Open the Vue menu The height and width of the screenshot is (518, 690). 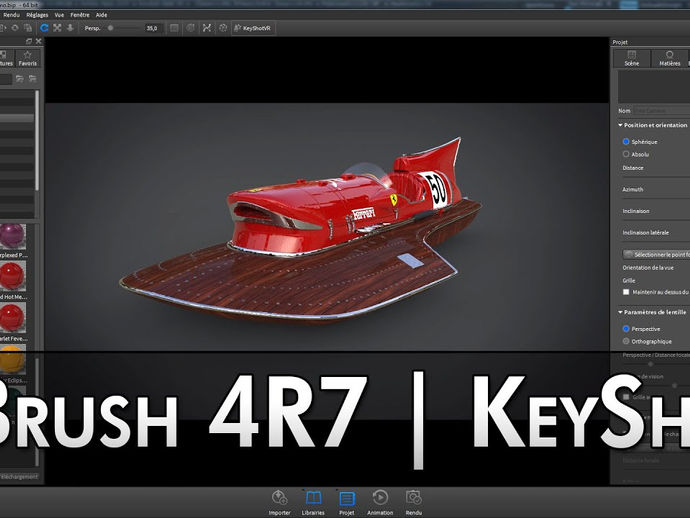coord(59,15)
